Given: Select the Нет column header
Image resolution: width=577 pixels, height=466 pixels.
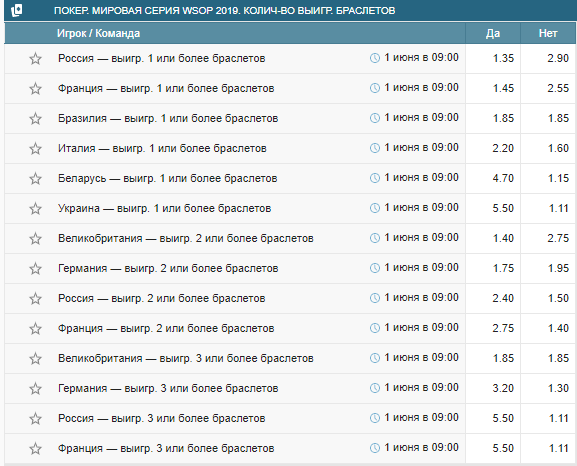Looking at the screenshot, I should click(548, 33).
